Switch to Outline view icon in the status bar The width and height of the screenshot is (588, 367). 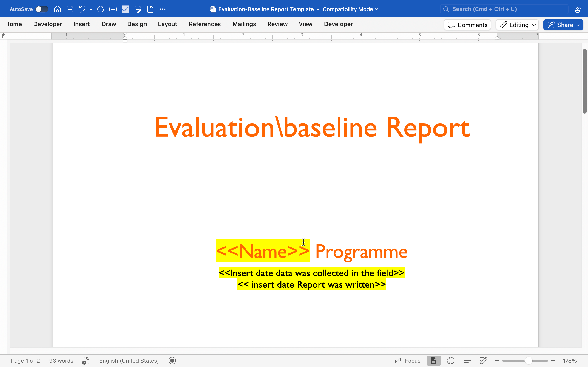pos(467,361)
